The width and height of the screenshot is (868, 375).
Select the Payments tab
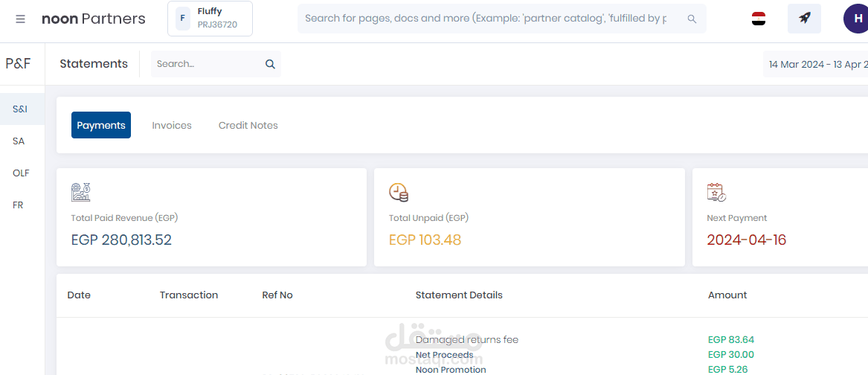coord(101,125)
